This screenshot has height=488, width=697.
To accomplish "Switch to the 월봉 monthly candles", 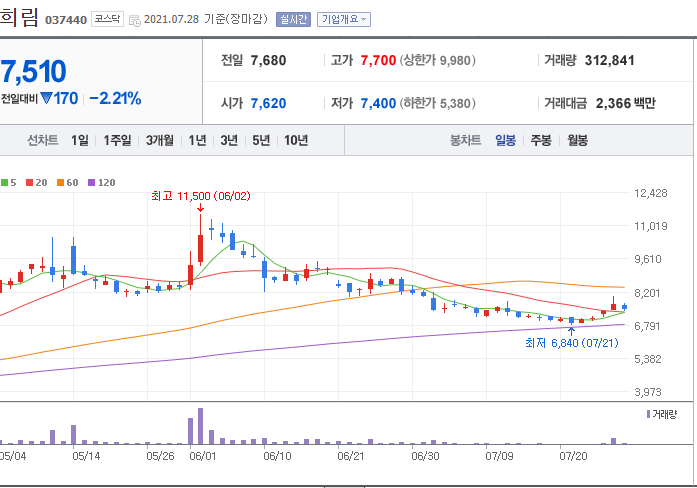I will tap(577, 140).
